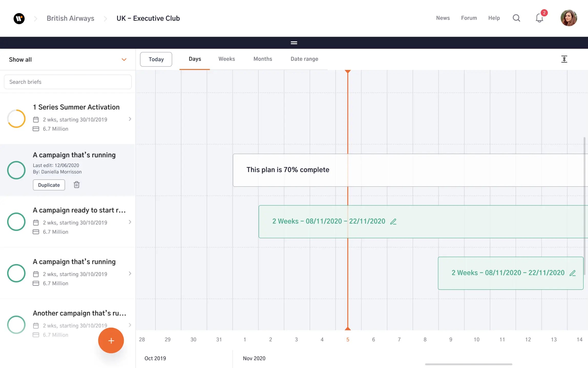
Task: Edit dates on the wide green 2 Weeks bar
Action: (x=393, y=221)
